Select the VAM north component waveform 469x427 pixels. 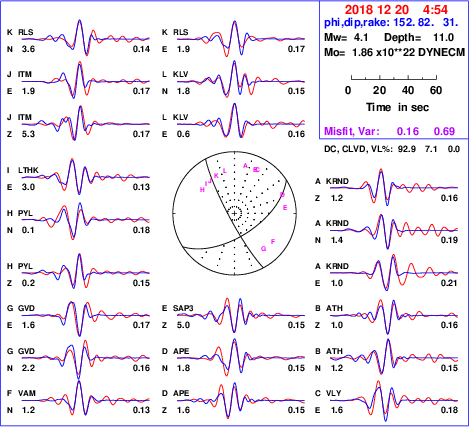coord(86,399)
